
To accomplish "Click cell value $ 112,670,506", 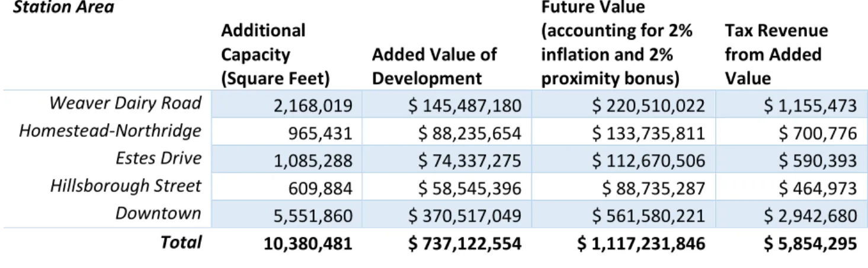I will (649, 161).
